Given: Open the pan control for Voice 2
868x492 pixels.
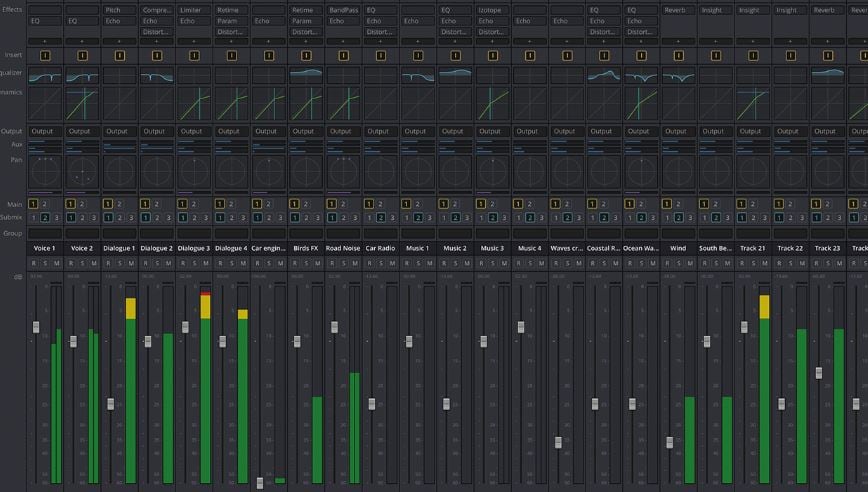Looking at the screenshot, I should pyautogui.click(x=82, y=172).
